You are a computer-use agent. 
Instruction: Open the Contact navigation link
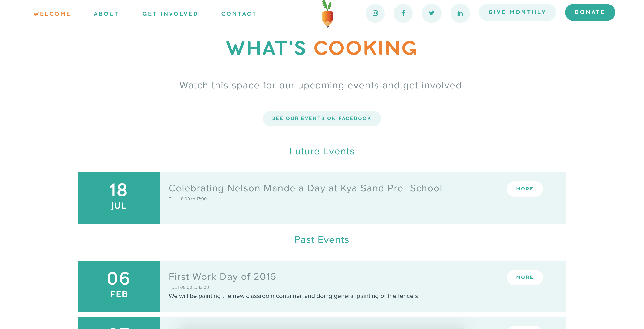239,14
